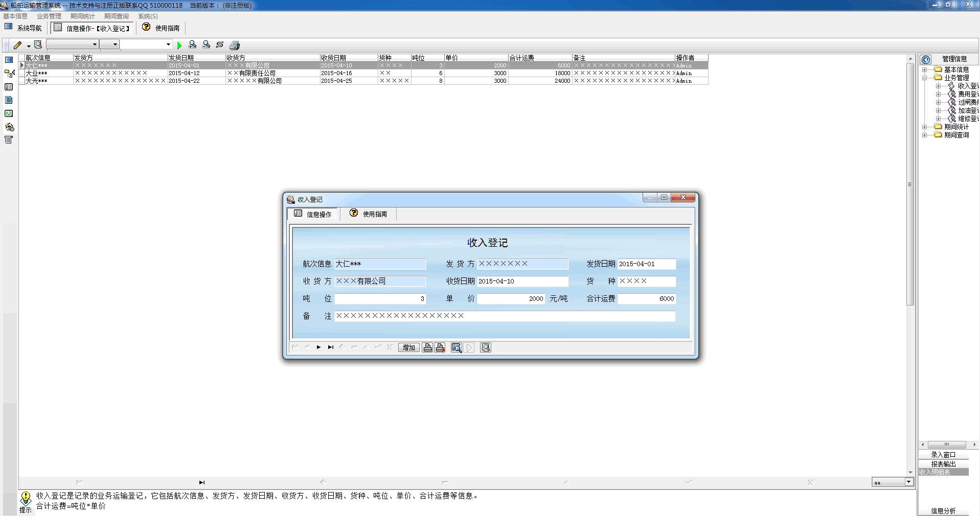Click the printer icon in the top toolbar
Image resolution: width=980 pixels, height=516 pixels.
[234, 45]
